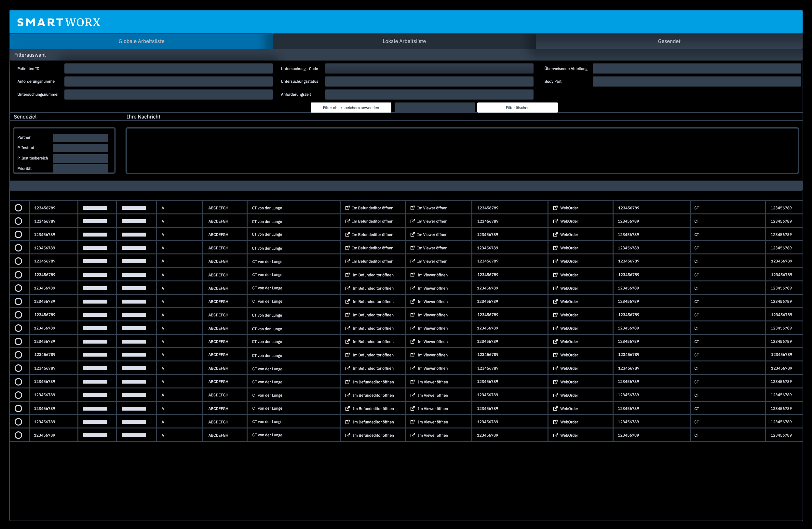This screenshot has height=529, width=812.
Task: Click WebOrder icon in fourth table row
Action: 555,248
